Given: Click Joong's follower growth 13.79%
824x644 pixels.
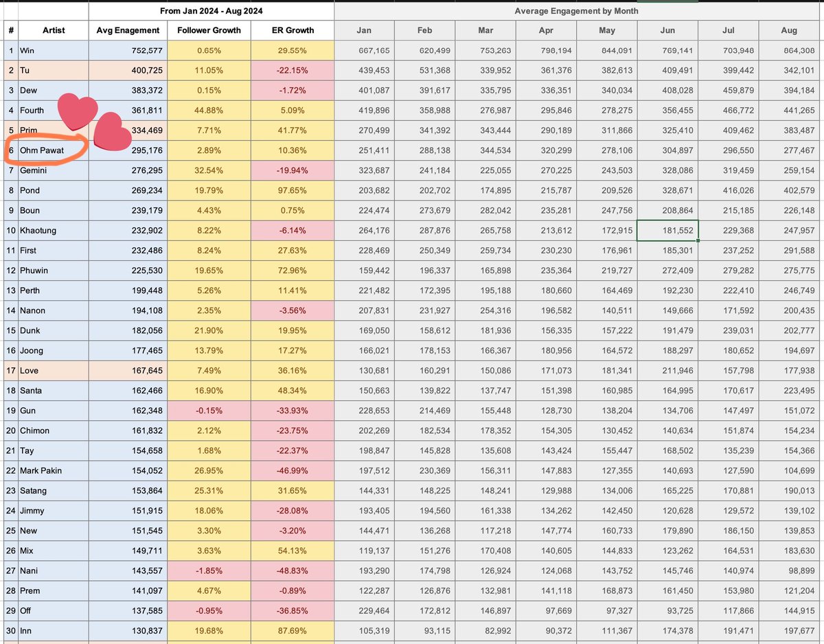Looking at the screenshot, I should tap(209, 350).
